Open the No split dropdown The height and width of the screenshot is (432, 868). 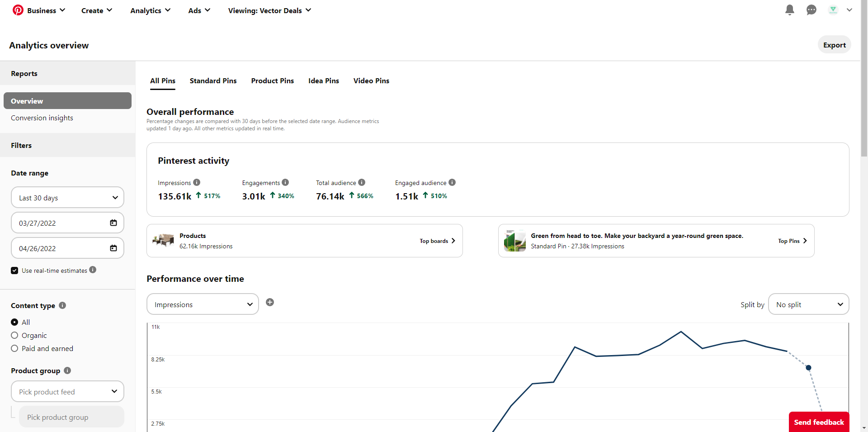click(808, 304)
